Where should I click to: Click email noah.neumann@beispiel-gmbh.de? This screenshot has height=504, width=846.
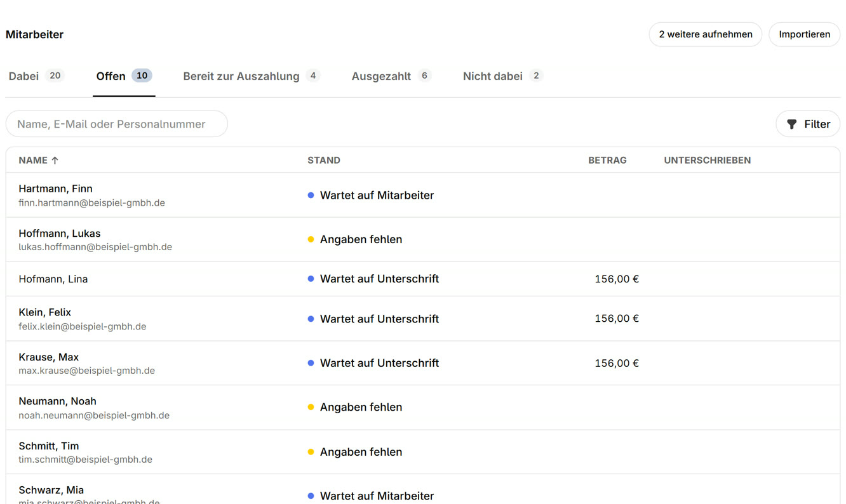pos(94,416)
